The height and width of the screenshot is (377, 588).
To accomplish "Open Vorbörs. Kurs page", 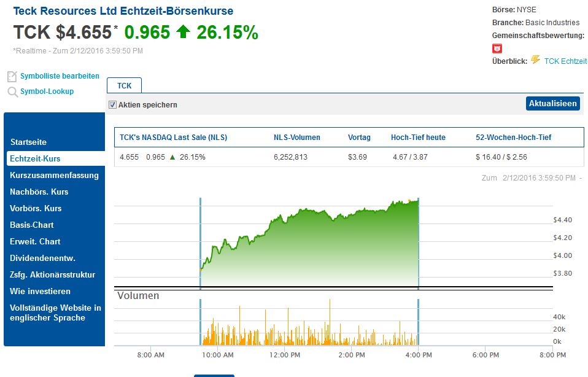I will coord(36,208).
